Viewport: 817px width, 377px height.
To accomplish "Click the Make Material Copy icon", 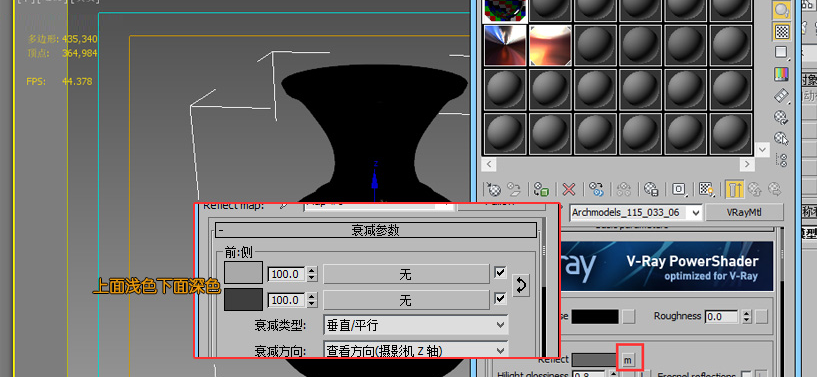I will coord(597,189).
